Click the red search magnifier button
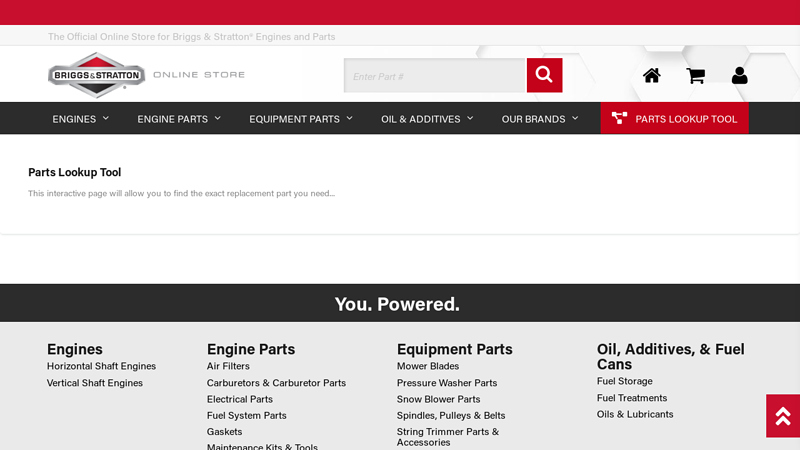The image size is (800, 450). coord(544,75)
